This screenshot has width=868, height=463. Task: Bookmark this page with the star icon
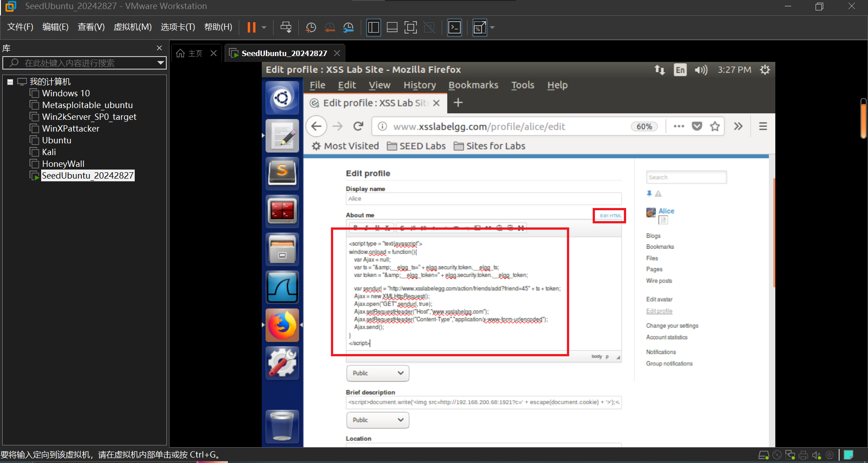(715, 126)
